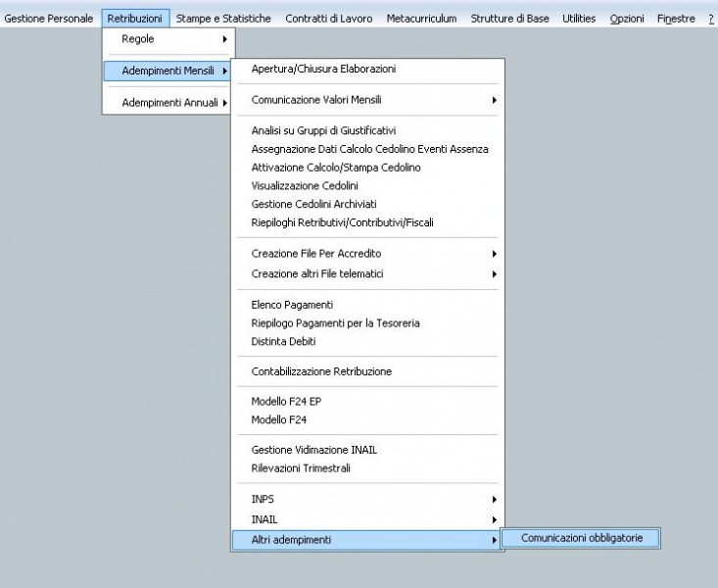The image size is (718, 588).
Task: Open the Modello F24 entry without EP
Action: click(x=367, y=419)
